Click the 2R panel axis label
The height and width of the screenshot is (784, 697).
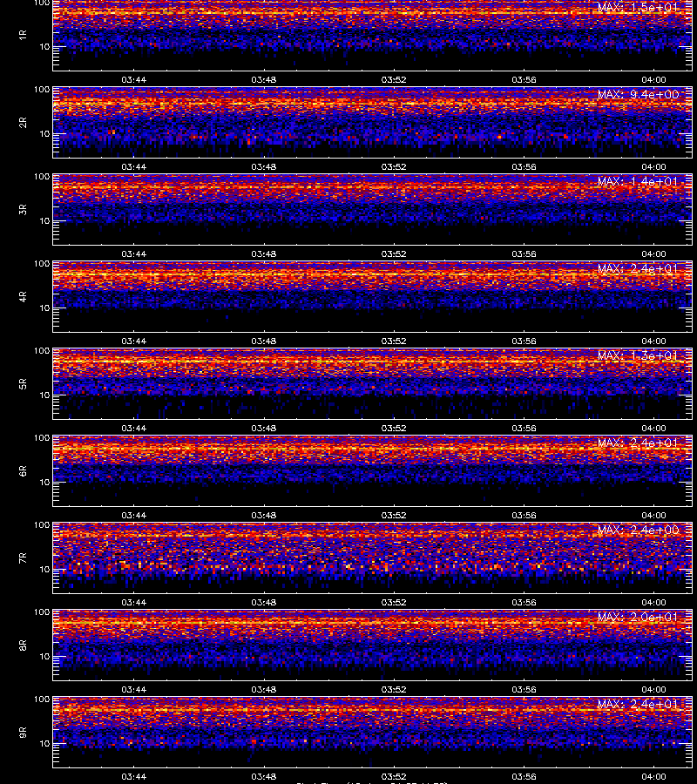23,123
